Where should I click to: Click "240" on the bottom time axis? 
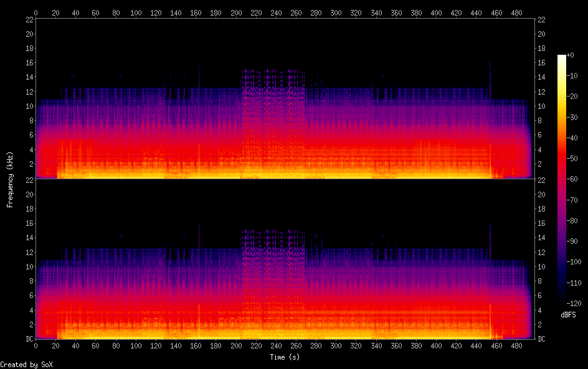point(276,346)
